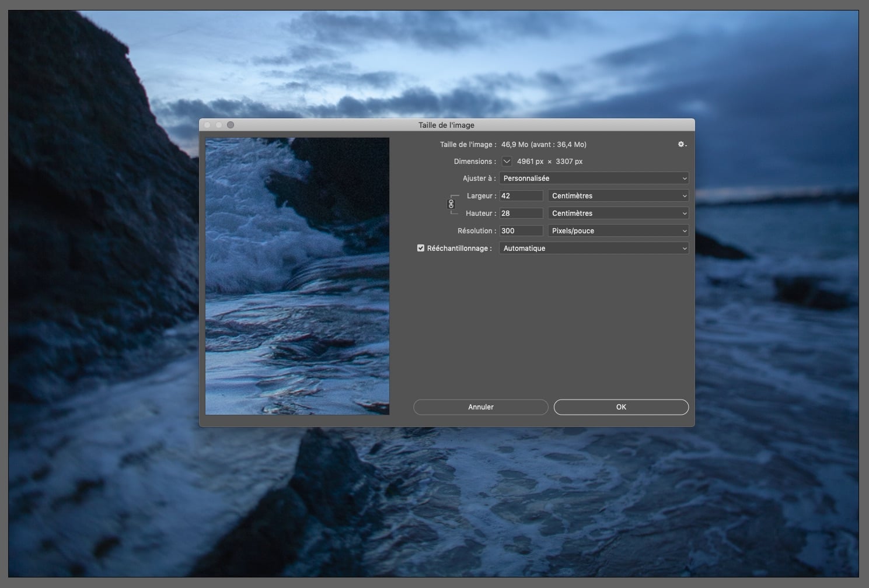This screenshot has height=588, width=869.
Task: Open the Largeur units dropdown (Centimètres)
Action: point(618,196)
